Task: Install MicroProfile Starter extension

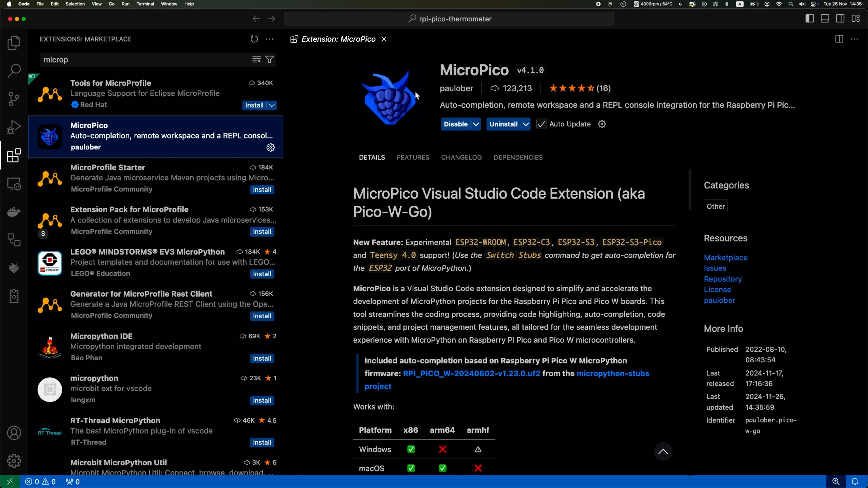Action: [x=262, y=190]
